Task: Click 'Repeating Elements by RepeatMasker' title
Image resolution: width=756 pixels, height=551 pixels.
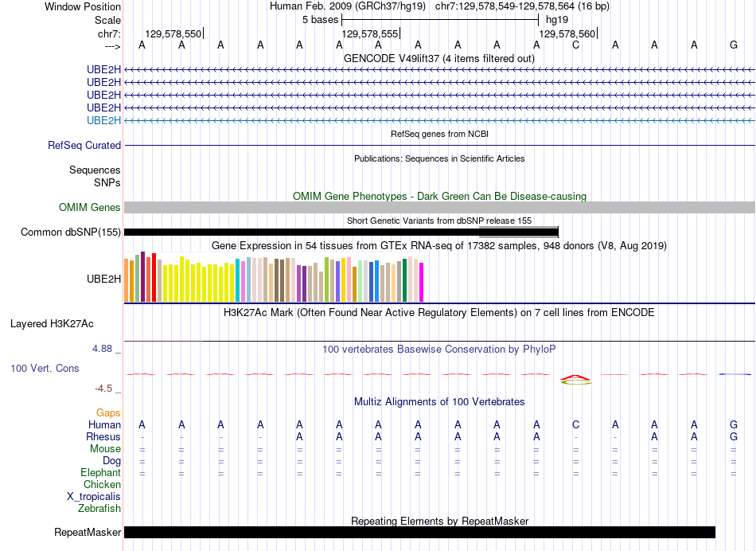Action: click(439, 521)
